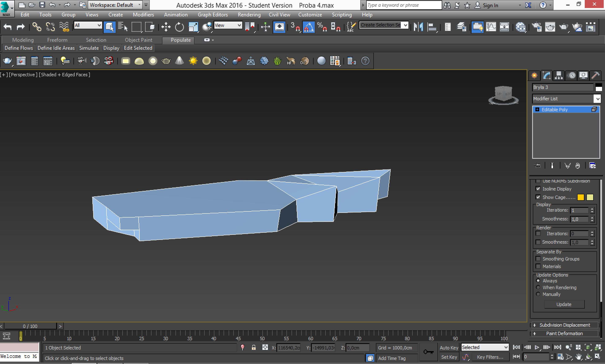This screenshot has height=364, width=605.
Task: Click the grass icon
Action: pos(277,61)
